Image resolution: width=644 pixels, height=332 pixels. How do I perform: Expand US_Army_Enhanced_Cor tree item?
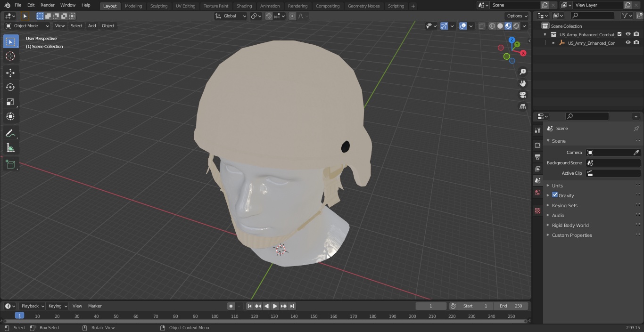[553, 43]
